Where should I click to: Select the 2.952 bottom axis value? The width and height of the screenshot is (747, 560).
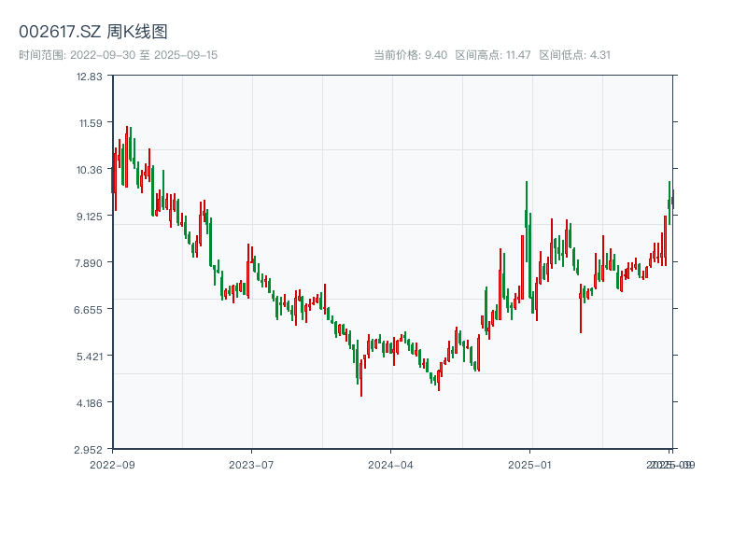tap(91, 449)
